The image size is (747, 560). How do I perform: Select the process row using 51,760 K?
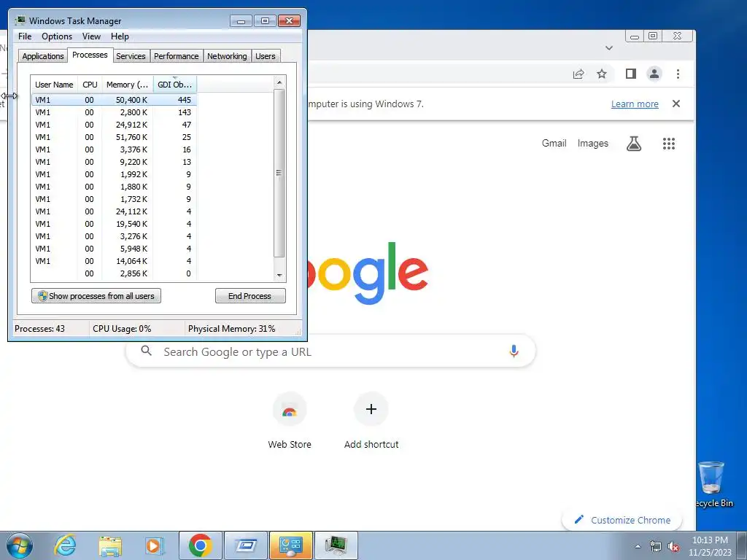tap(115, 137)
